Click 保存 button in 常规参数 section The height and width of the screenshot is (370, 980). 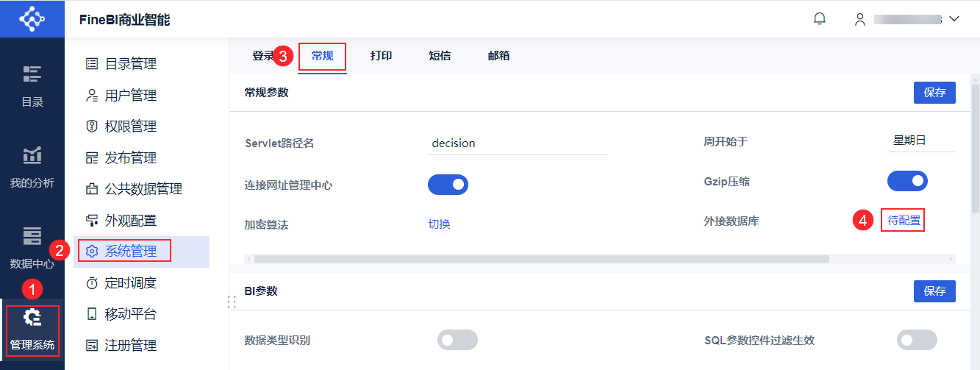[934, 93]
